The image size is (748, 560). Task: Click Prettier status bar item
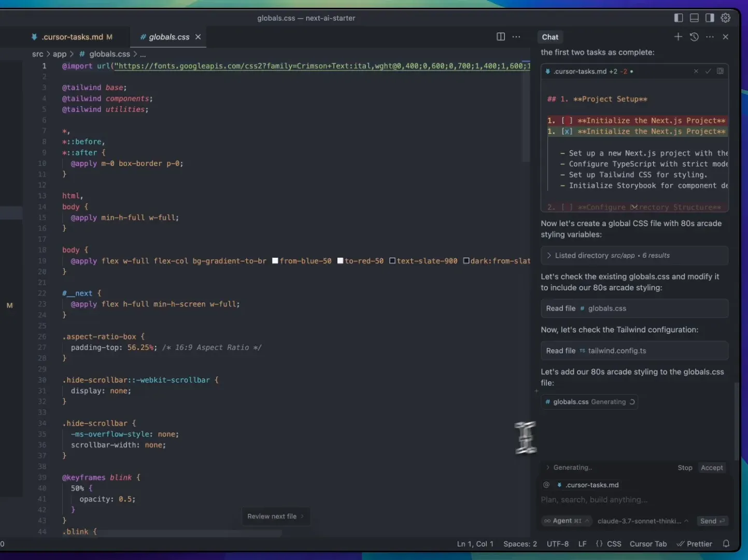click(x=695, y=544)
